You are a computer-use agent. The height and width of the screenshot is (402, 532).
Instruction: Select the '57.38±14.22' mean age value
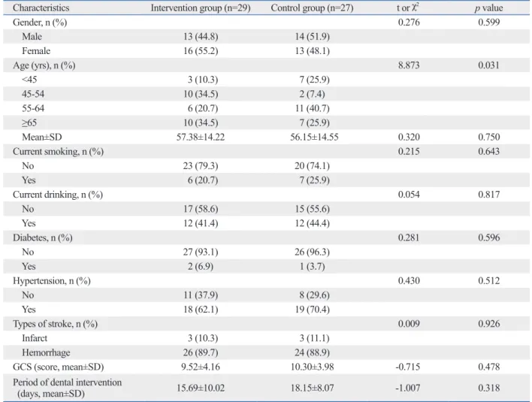[x=201, y=137]
